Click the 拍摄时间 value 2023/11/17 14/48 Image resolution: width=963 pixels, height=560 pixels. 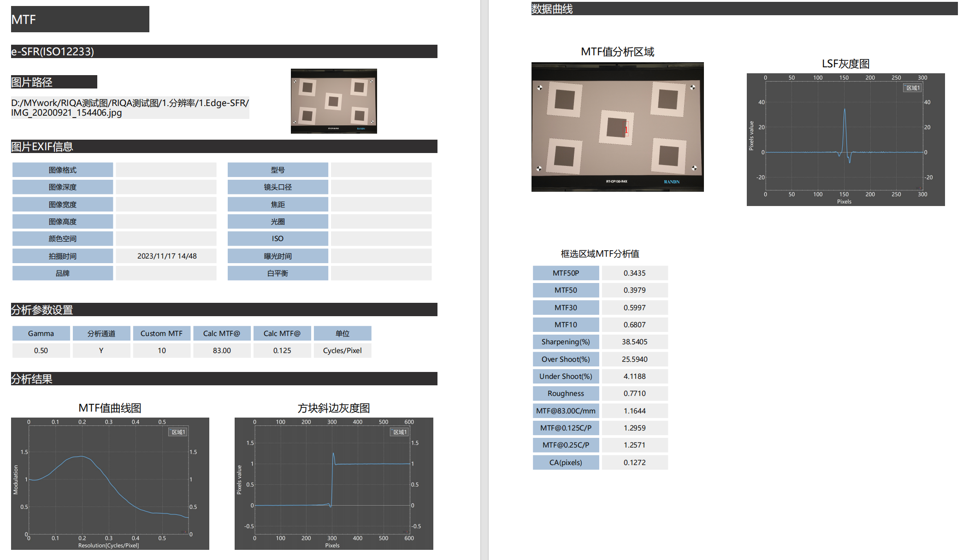[x=166, y=256]
